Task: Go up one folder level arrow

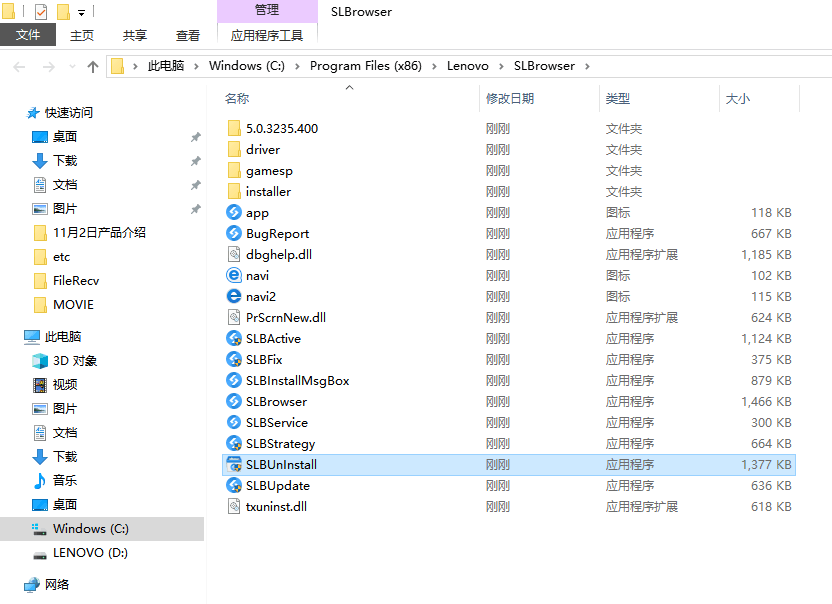Action: tap(93, 67)
